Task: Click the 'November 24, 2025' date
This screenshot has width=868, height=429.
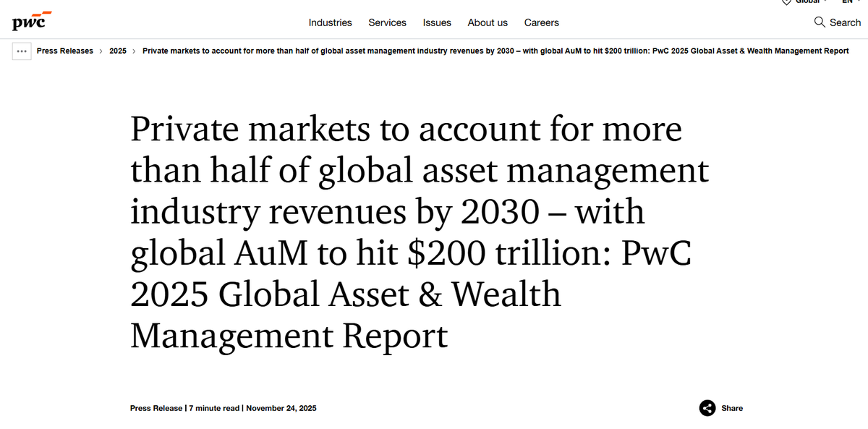Action: click(x=281, y=408)
